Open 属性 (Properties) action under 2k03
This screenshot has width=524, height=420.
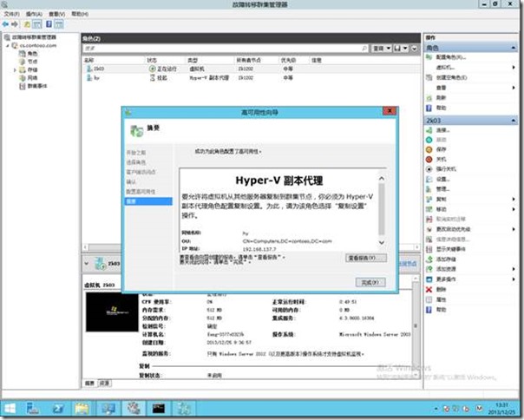tap(441, 299)
